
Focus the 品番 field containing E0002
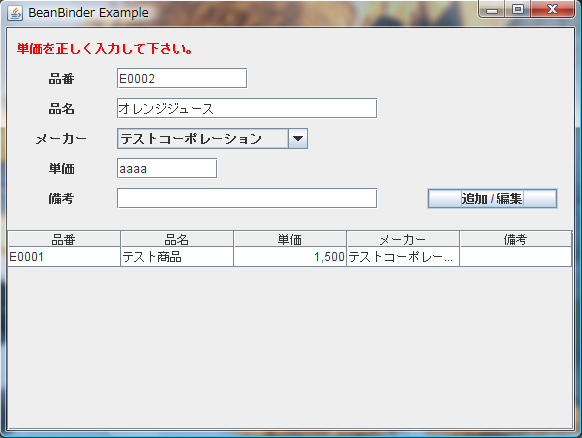(182, 78)
